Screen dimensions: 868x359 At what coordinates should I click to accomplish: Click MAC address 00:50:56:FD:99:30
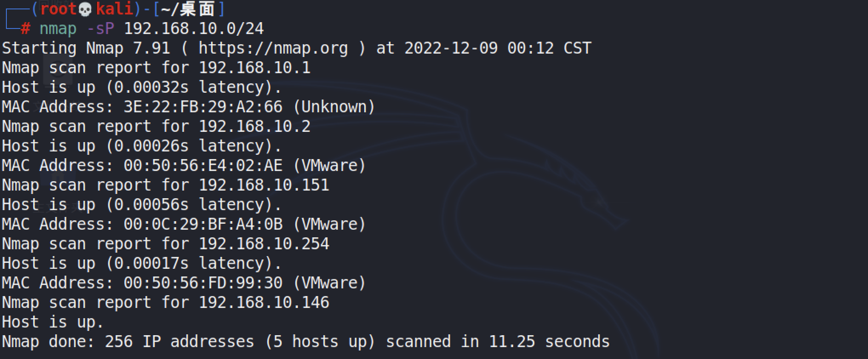203,283
